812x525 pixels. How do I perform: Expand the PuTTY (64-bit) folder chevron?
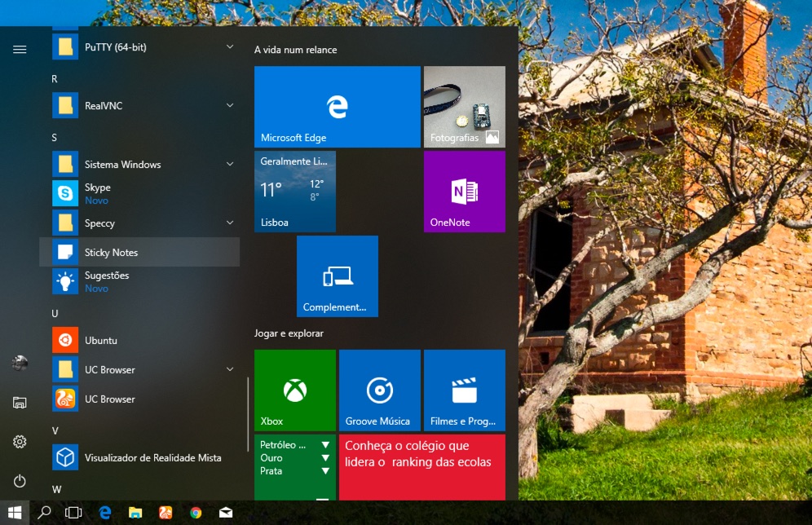point(230,46)
